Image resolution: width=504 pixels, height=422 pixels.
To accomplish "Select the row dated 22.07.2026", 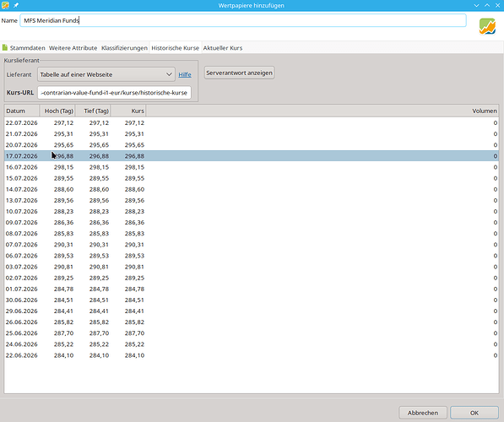I will coord(252,122).
